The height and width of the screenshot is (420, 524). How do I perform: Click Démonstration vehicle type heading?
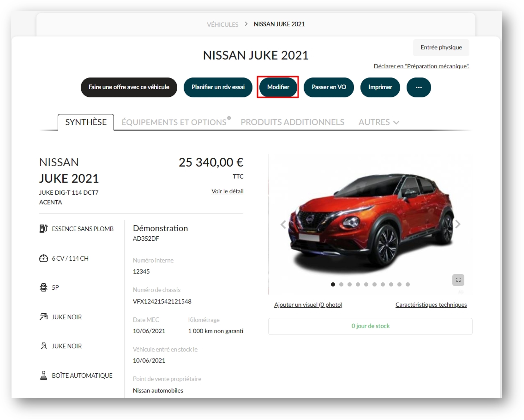pos(160,228)
